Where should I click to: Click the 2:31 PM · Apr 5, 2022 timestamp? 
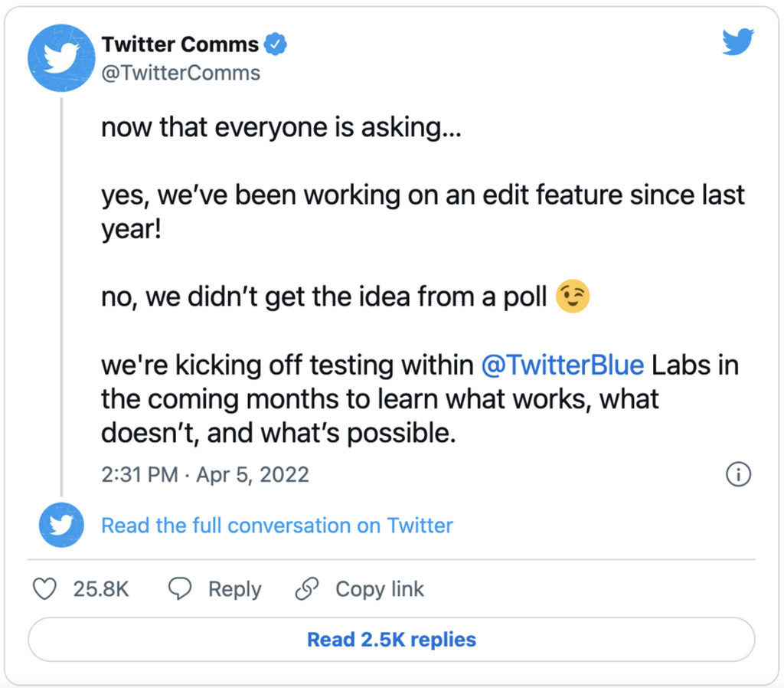(x=205, y=474)
